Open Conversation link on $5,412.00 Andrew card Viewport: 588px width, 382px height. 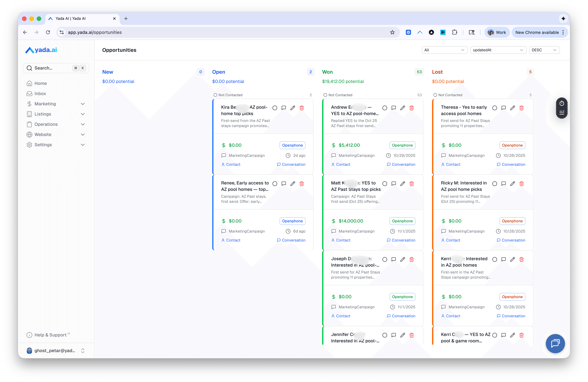[401, 164]
